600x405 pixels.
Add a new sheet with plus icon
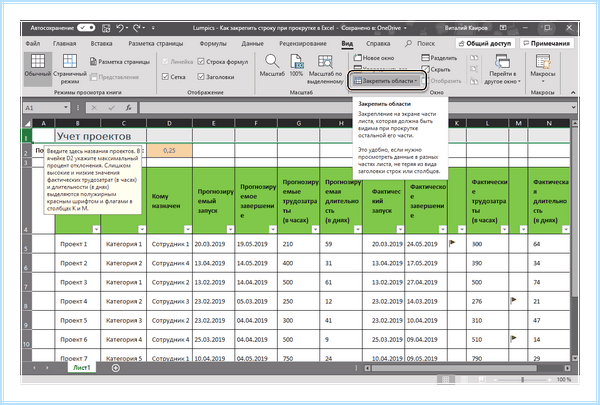coord(116,368)
